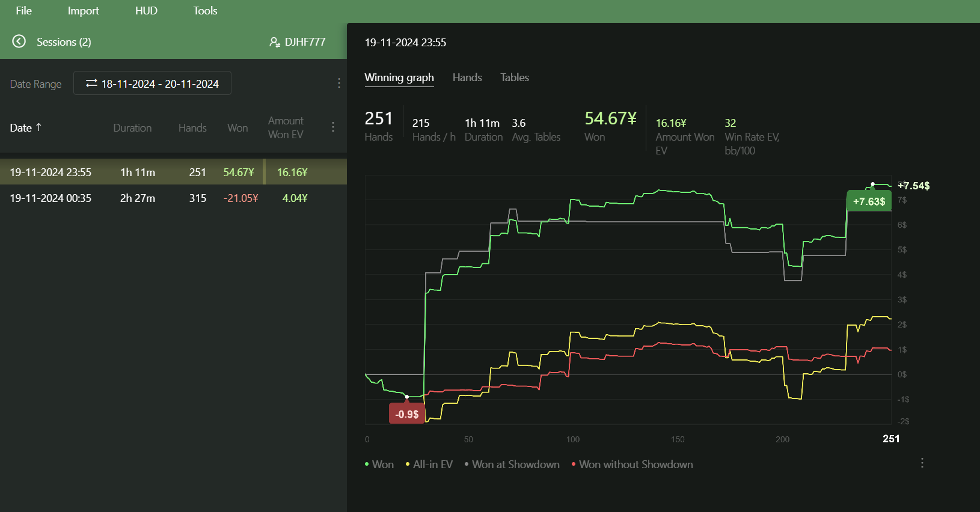Image resolution: width=980 pixels, height=512 pixels.
Task: Click the Date sort arrow
Action: (x=38, y=127)
